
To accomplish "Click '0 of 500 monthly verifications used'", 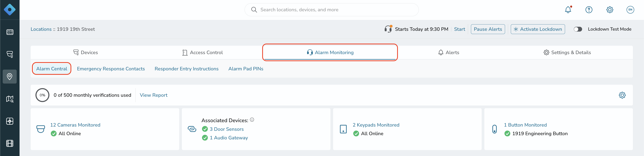I will 92,95.
